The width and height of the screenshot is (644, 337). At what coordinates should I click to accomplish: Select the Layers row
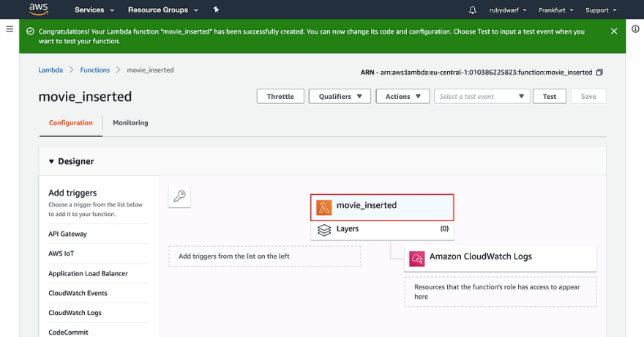(x=382, y=230)
